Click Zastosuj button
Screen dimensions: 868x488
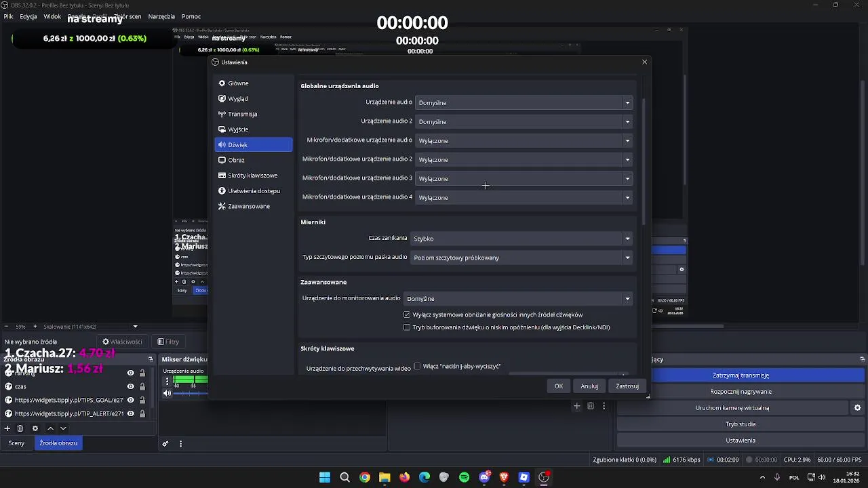(627, 386)
